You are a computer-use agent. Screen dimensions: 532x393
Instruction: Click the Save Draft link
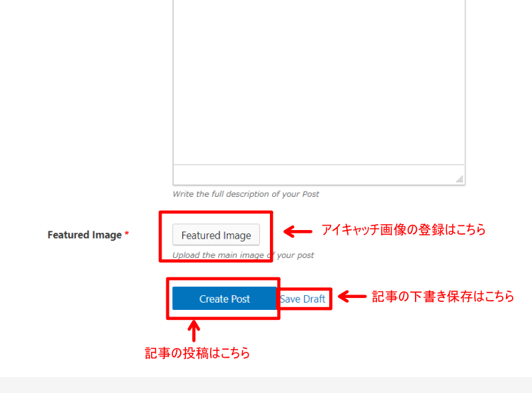(x=303, y=299)
